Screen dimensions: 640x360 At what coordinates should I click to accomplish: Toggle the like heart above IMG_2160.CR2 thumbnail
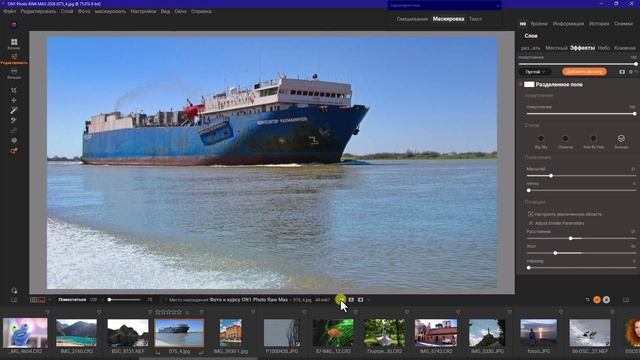point(99,312)
